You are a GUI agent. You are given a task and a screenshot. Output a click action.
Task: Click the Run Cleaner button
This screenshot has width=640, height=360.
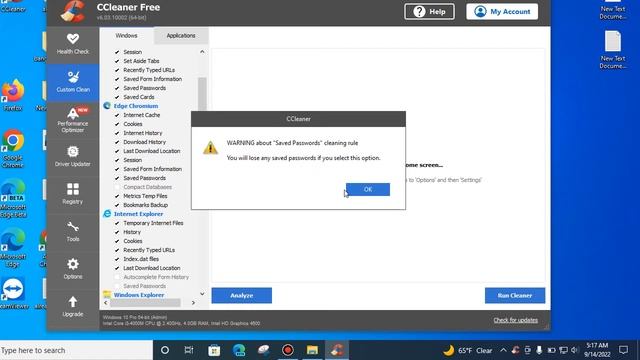pyautogui.click(x=515, y=295)
